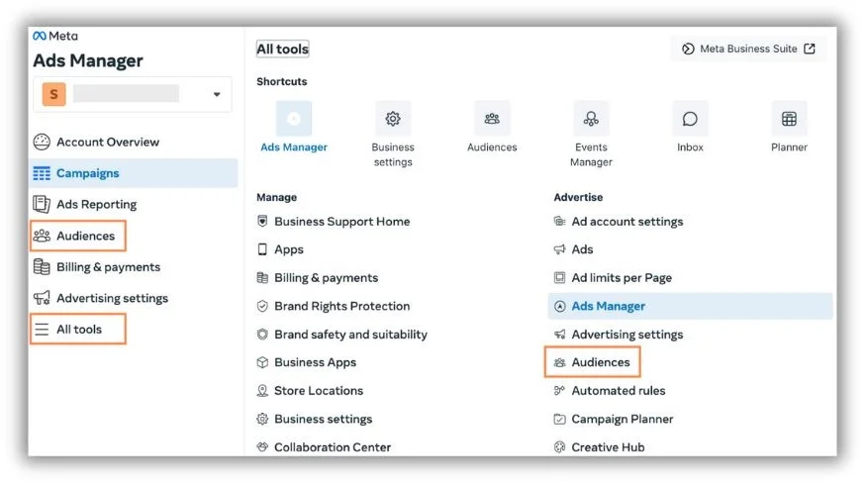868x485 pixels.
Task: Click the All tools heading
Action: point(282,49)
